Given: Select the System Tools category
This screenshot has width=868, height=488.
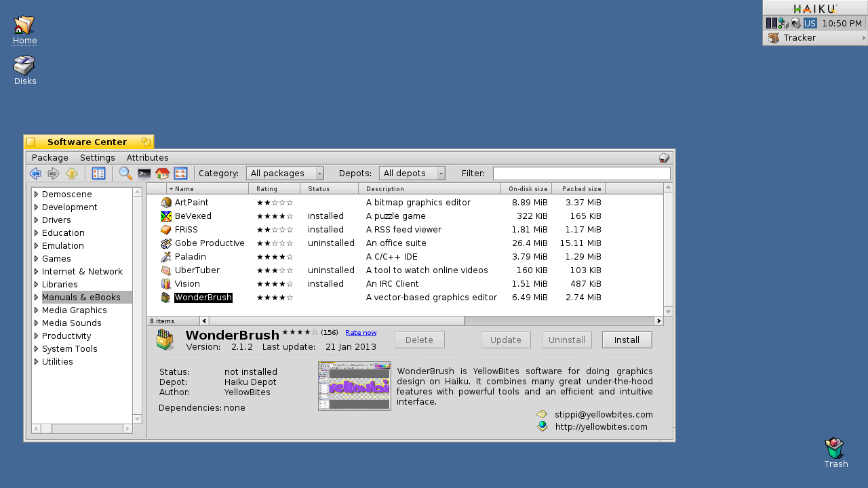Looking at the screenshot, I should pyautogui.click(x=70, y=349).
